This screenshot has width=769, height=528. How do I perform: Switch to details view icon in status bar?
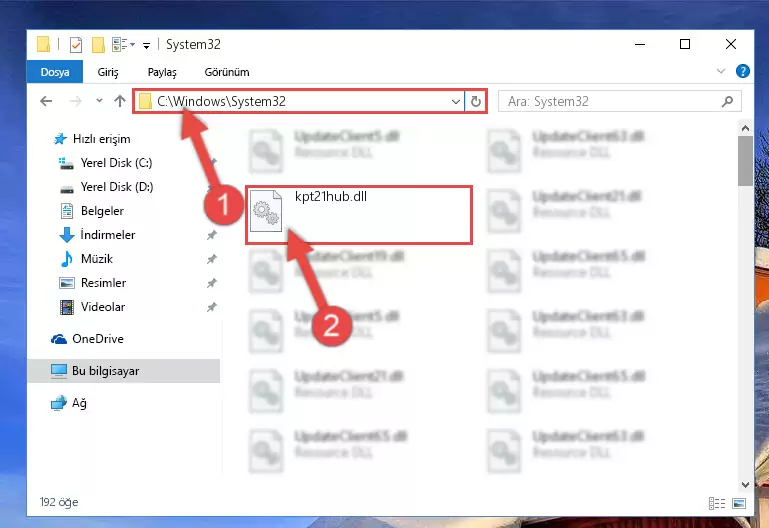pyautogui.click(x=717, y=503)
